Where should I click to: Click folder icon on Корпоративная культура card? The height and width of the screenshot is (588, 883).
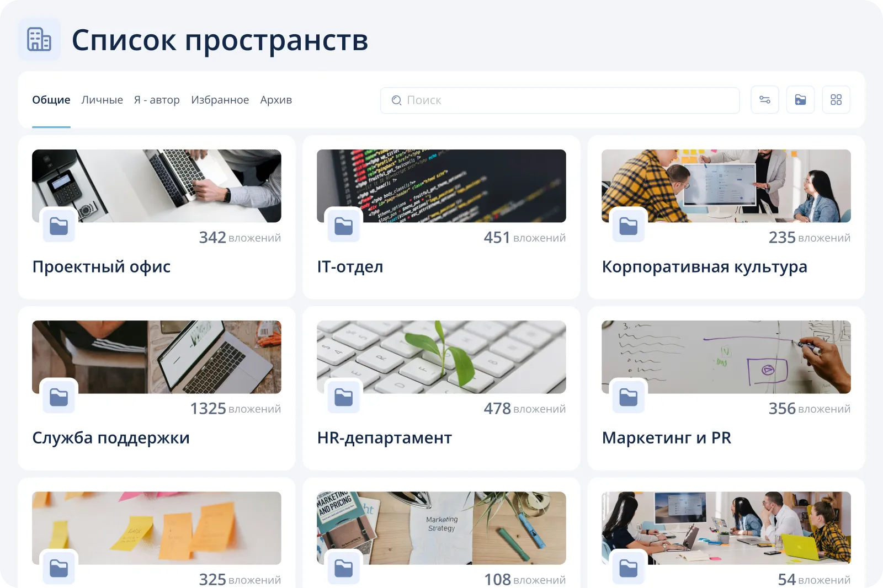[629, 226]
